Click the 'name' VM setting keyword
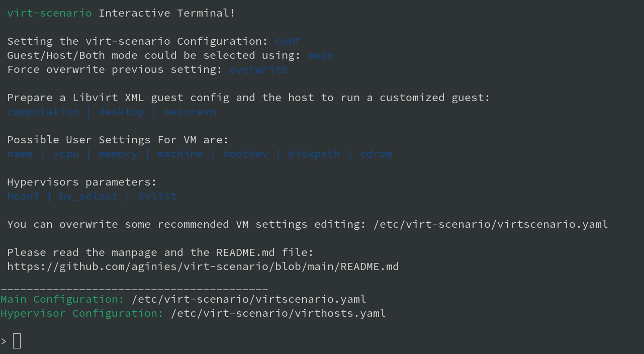644x354 pixels. tap(20, 154)
